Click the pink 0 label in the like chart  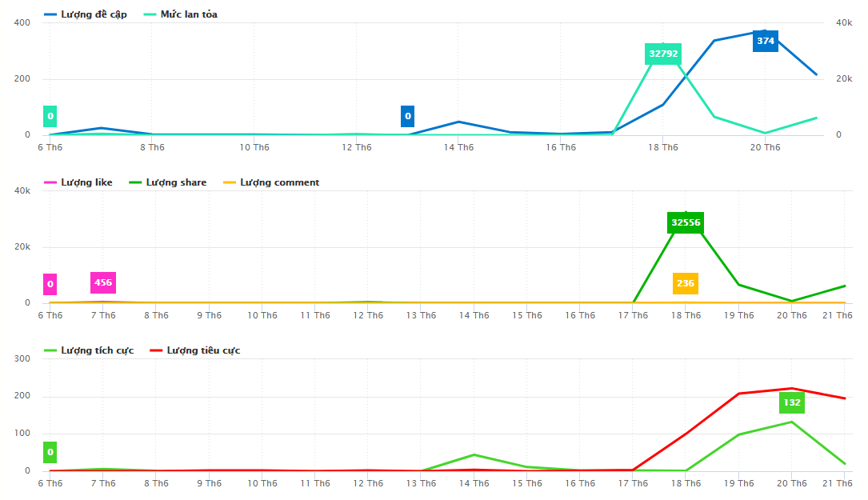pyautogui.click(x=50, y=284)
